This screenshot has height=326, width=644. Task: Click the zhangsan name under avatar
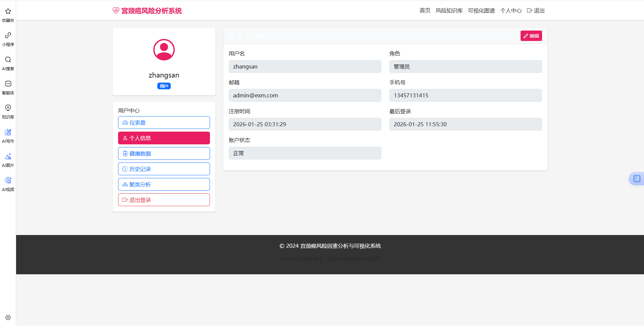click(x=164, y=75)
